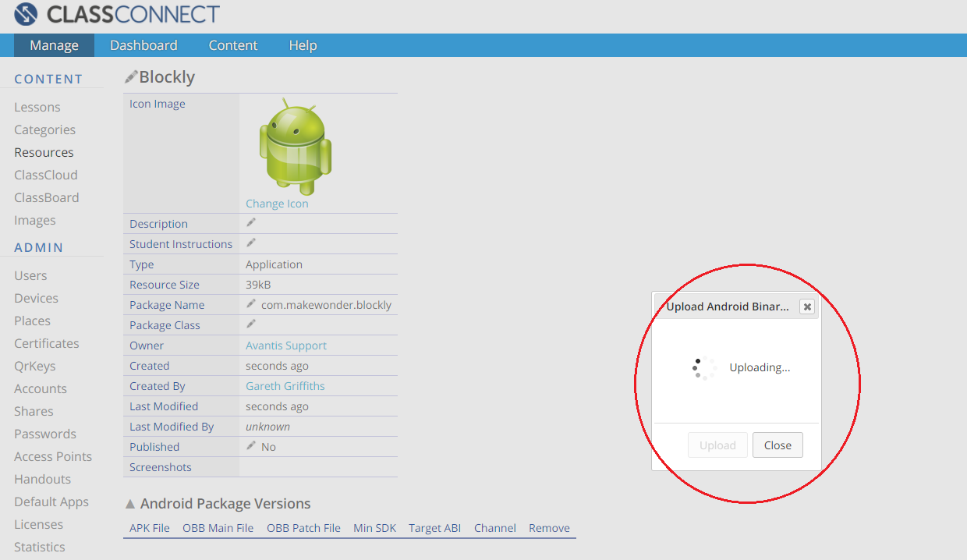Image resolution: width=967 pixels, height=560 pixels.
Task: Edit the Description with its pencil icon
Action: click(x=251, y=222)
